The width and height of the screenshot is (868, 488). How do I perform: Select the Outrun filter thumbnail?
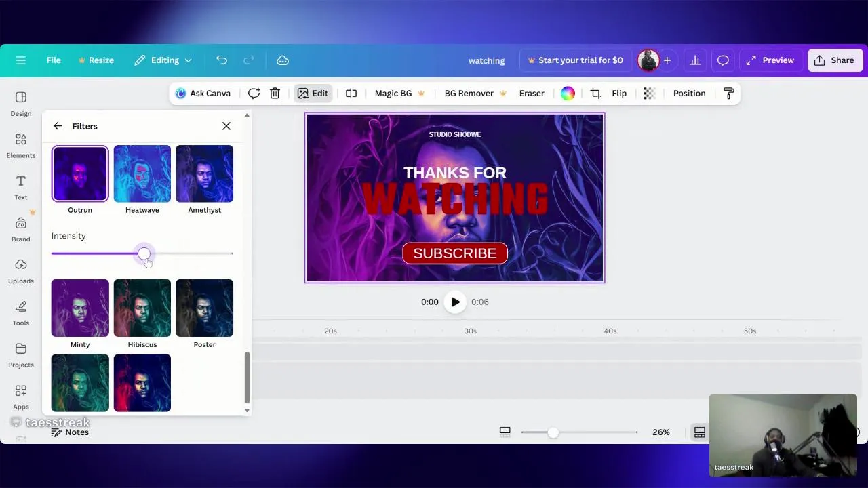coord(80,174)
